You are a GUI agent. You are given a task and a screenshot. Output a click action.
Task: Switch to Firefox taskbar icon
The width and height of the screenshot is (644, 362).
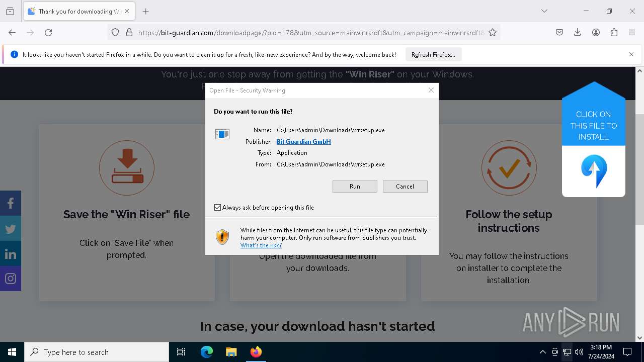(256, 352)
